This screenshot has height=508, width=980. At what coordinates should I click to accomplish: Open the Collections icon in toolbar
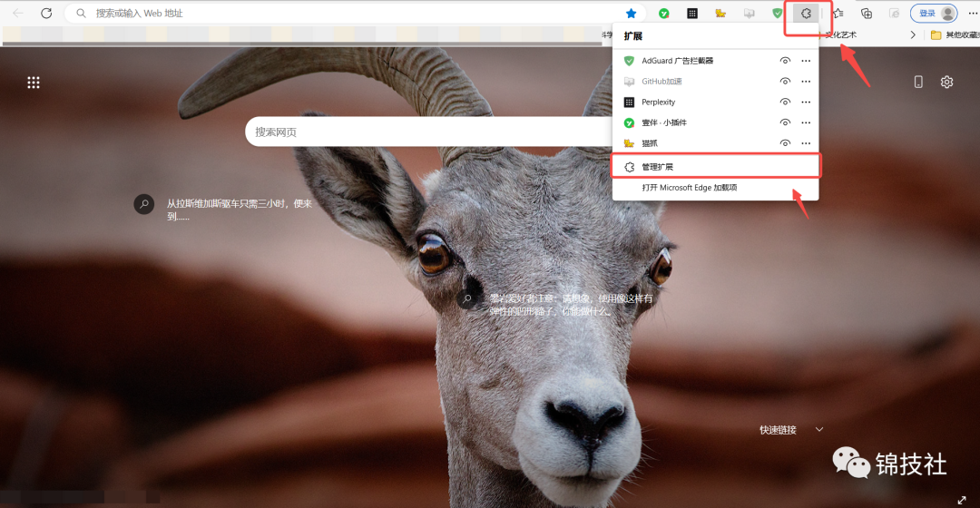867,14
